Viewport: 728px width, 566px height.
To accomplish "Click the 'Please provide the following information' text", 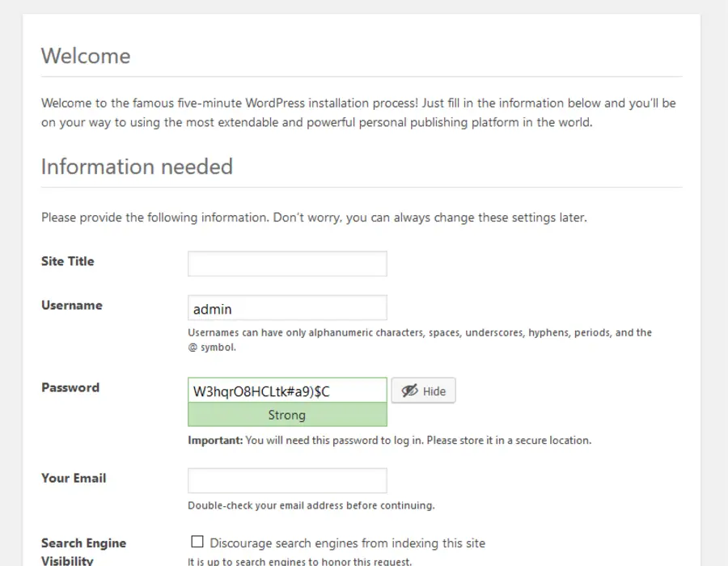I will pyautogui.click(x=315, y=218).
